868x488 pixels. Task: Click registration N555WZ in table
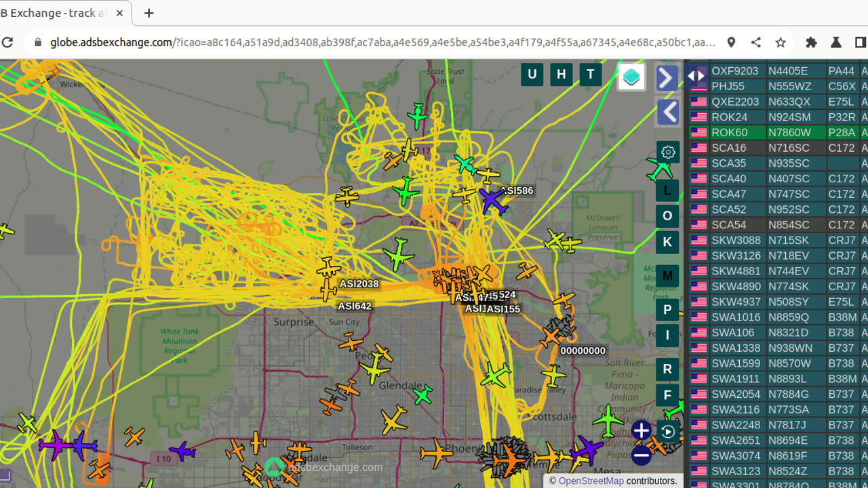click(x=789, y=86)
